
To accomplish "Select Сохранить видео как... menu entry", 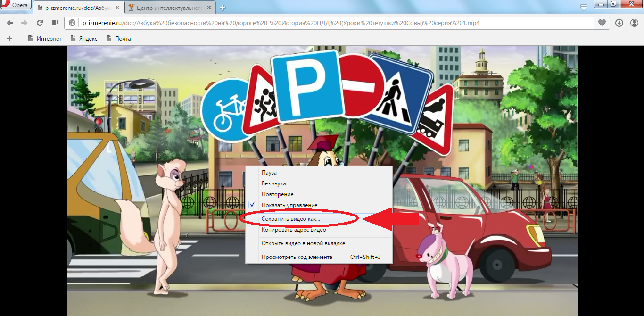I will (319, 219).
